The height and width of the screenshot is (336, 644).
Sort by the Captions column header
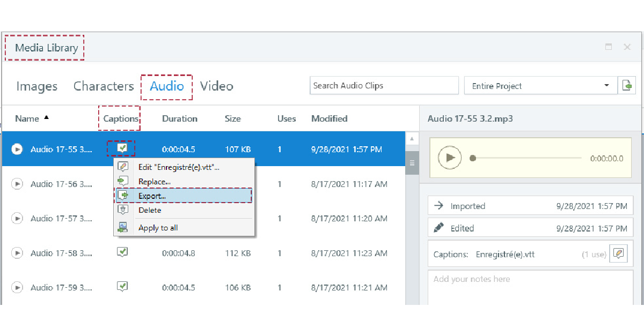[121, 118]
